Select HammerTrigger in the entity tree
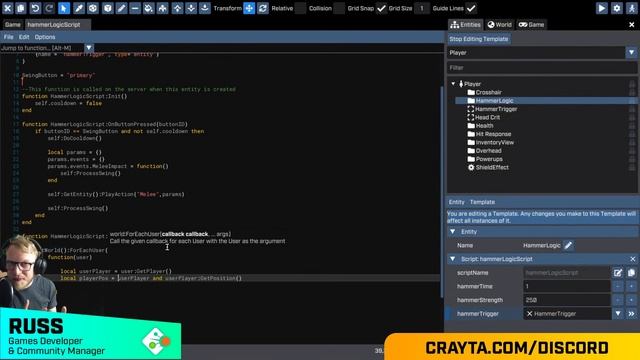 point(496,109)
